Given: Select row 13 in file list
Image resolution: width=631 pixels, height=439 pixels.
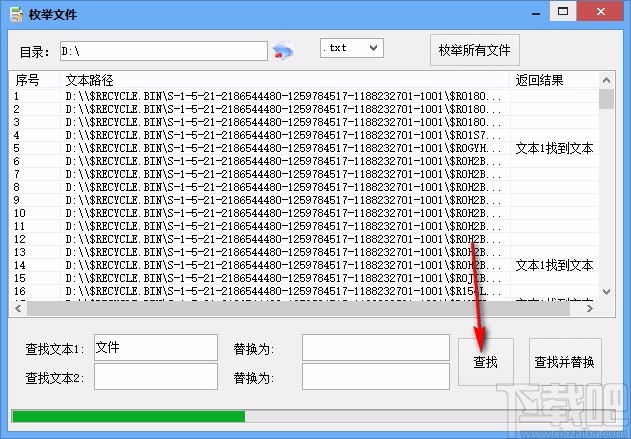Looking at the screenshot, I should tap(304, 252).
